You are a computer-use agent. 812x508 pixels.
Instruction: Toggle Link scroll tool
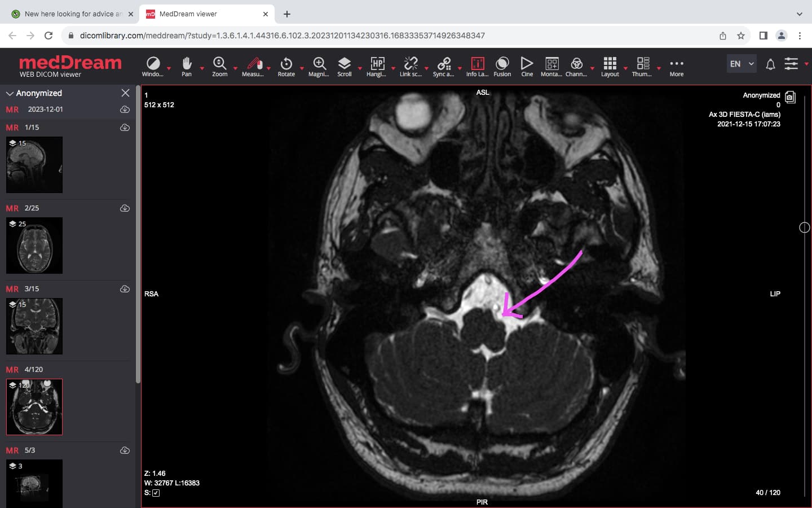point(411,66)
